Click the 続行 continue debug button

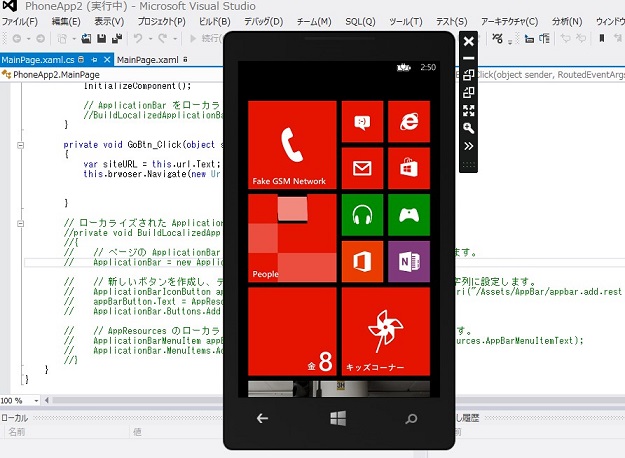(x=206, y=38)
